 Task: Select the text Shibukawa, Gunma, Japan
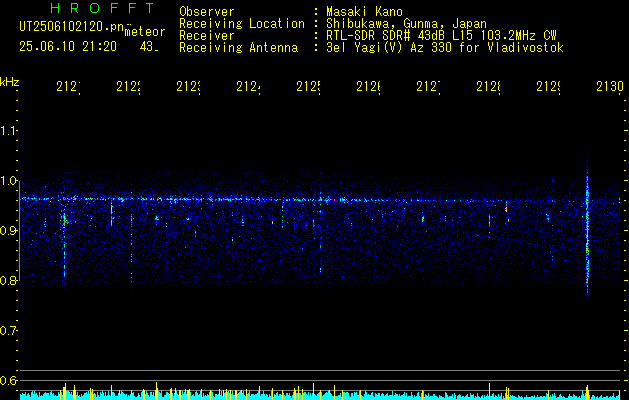coord(406,24)
